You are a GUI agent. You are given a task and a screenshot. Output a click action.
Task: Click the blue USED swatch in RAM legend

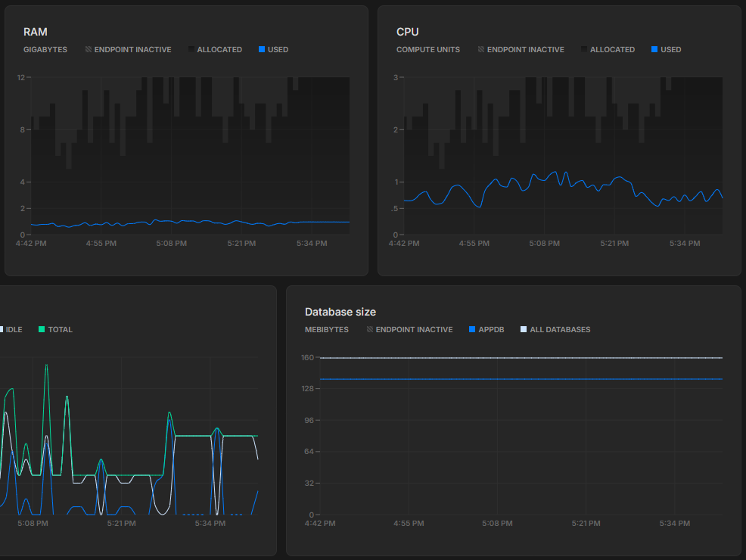pyautogui.click(x=262, y=50)
